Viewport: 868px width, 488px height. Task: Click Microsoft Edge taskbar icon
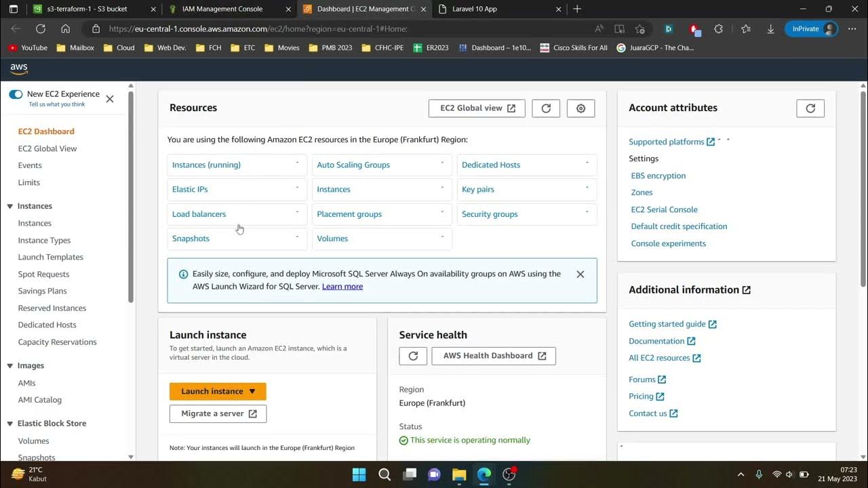[x=484, y=474]
